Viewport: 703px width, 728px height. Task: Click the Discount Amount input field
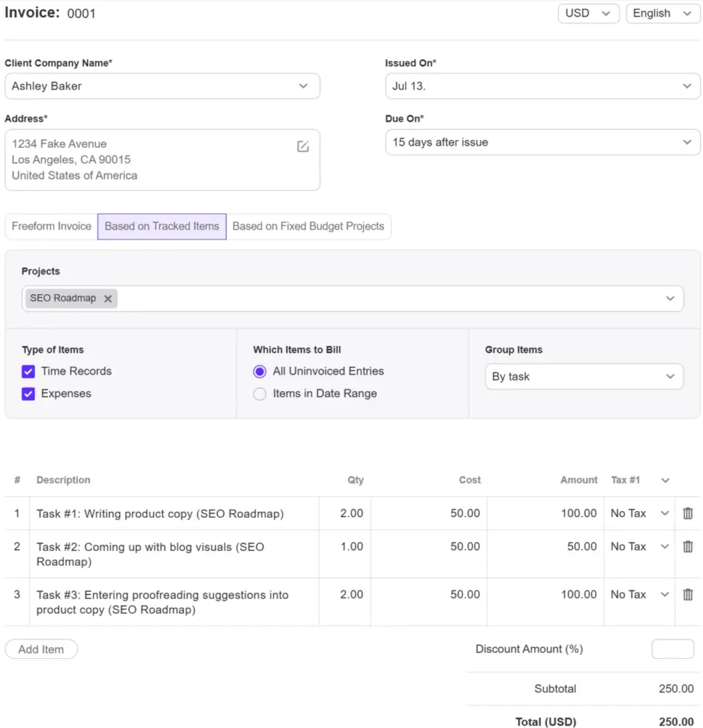[x=672, y=649]
